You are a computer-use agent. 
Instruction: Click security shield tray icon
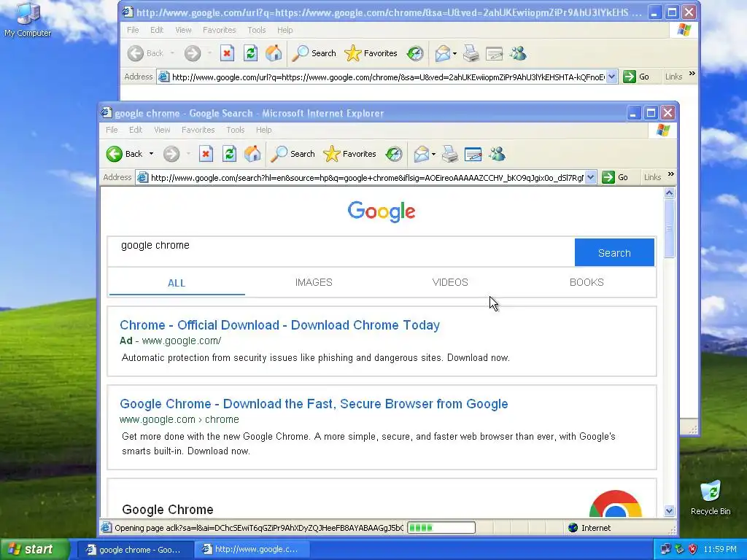(693, 549)
